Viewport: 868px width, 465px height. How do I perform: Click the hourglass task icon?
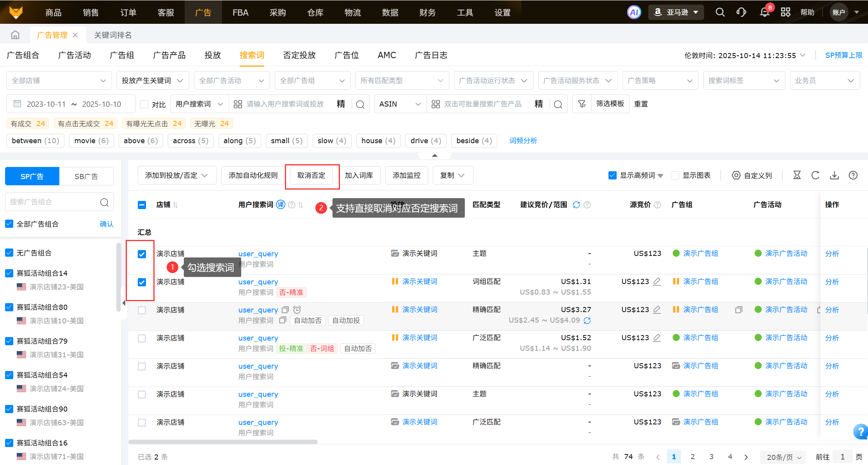click(797, 176)
